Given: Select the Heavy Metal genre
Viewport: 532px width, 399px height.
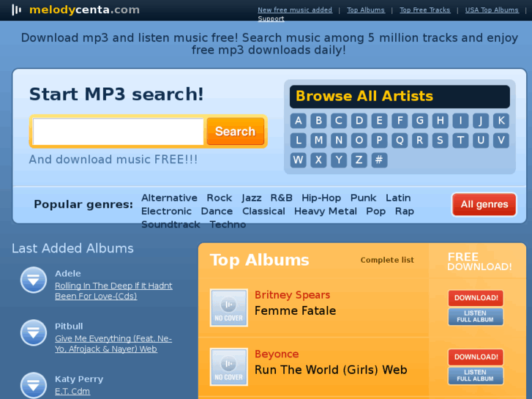Looking at the screenshot, I should 326,212.
